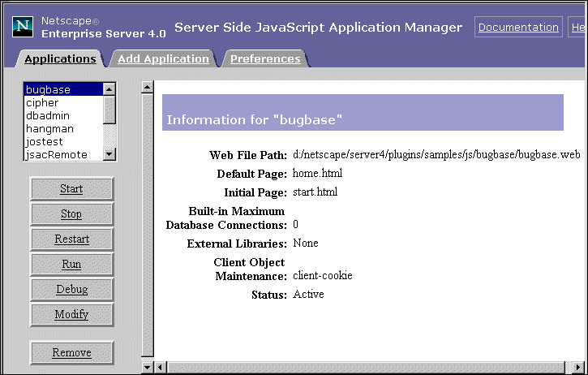Open the Documentation link

518,27
